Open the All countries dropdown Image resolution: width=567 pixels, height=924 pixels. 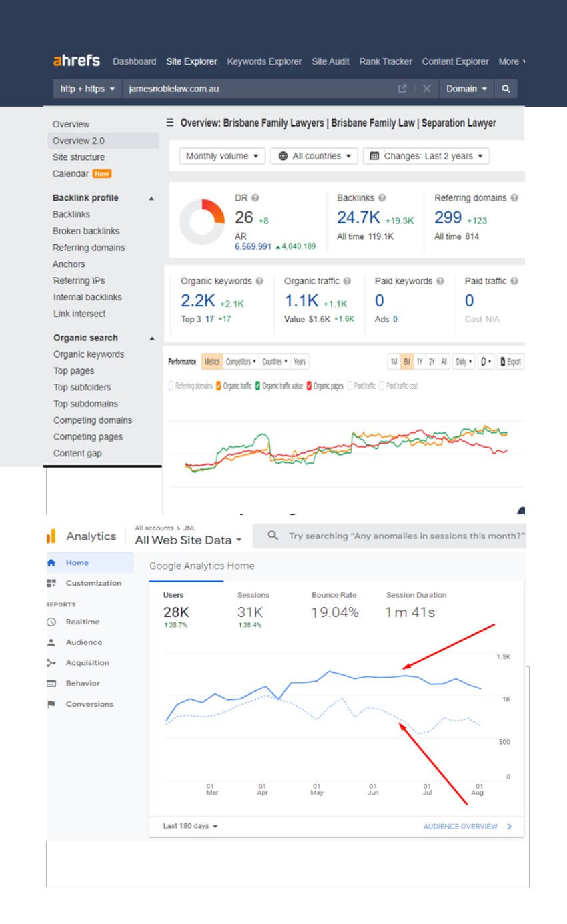coord(314,156)
